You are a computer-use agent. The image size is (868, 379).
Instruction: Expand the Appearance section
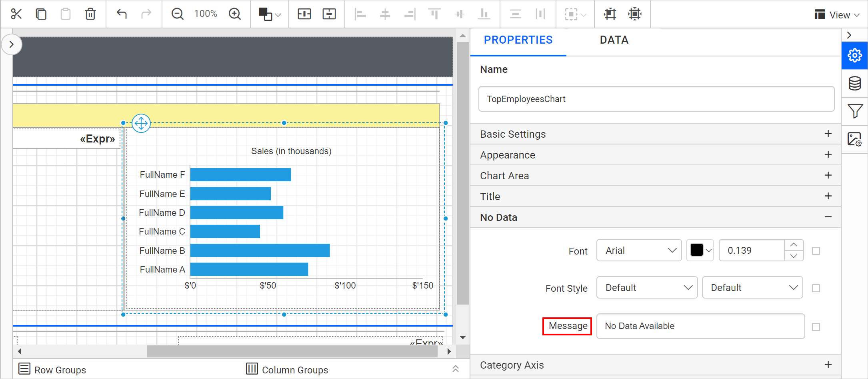point(656,155)
